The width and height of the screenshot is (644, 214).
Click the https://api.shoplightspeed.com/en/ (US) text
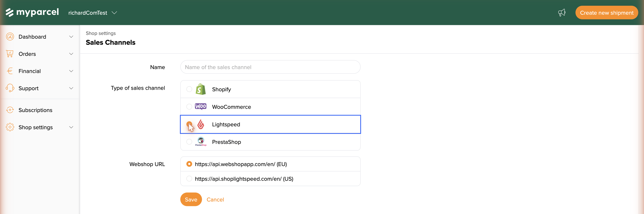pyautogui.click(x=244, y=179)
